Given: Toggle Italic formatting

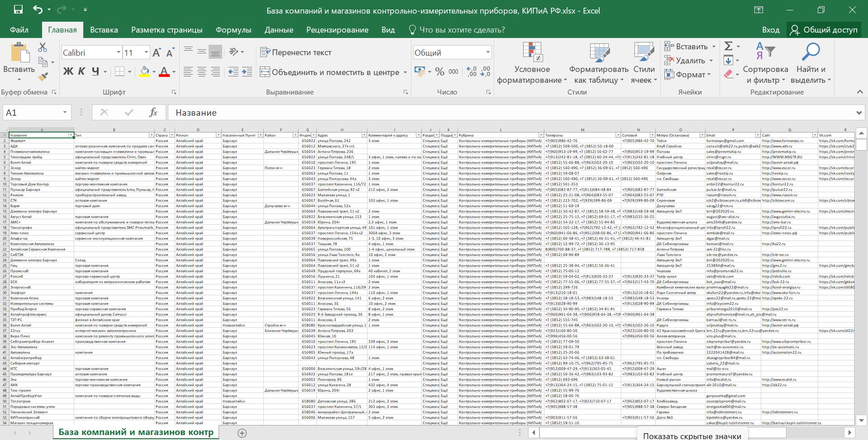Looking at the screenshot, I should (x=81, y=71).
